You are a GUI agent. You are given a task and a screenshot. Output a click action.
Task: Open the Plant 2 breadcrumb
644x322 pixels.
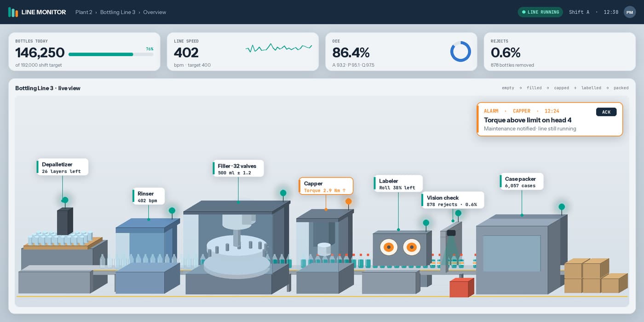coord(84,12)
